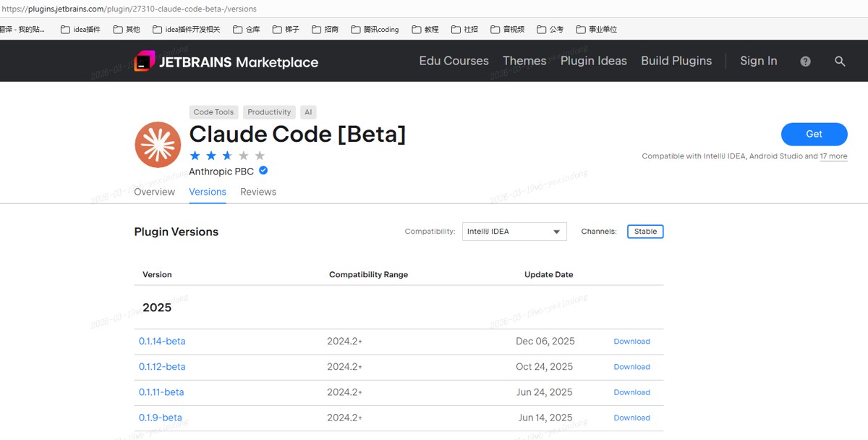Select the Productivity tag
This screenshot has width=868, height=440.
pos(269,112)
